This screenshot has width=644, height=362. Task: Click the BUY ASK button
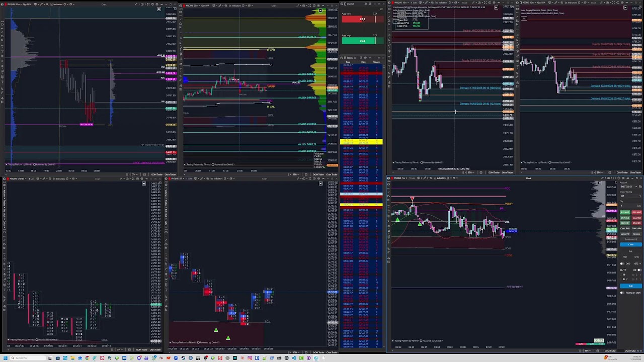(625, 218)
